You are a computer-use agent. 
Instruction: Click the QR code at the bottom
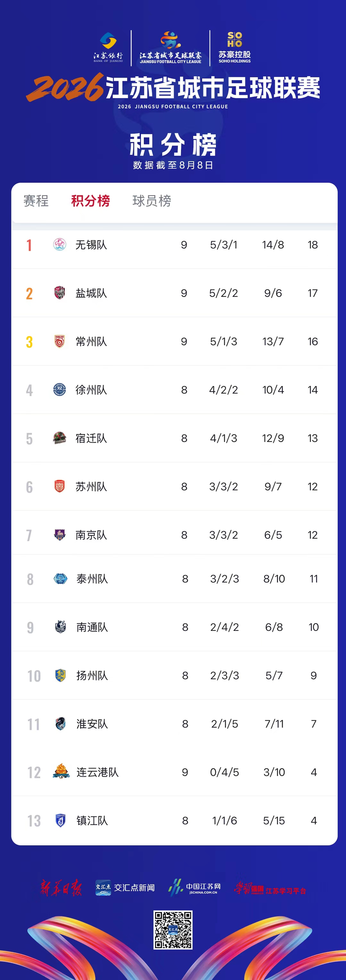[173, 930]
